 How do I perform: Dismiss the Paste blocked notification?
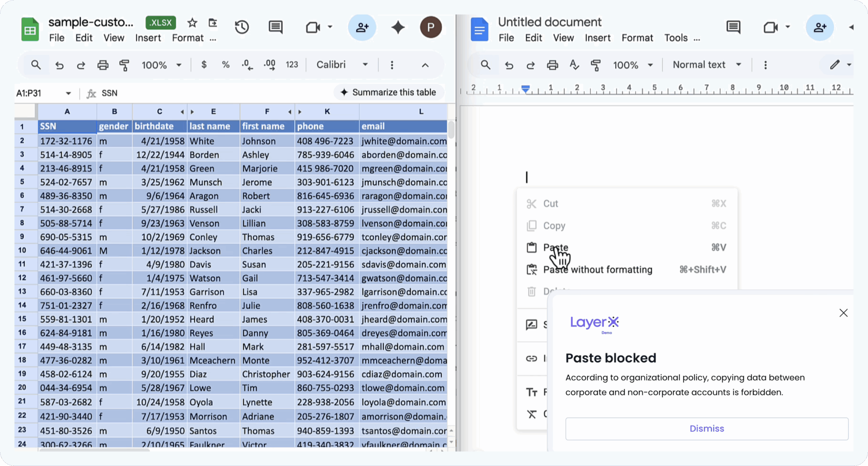pos(707,428)
